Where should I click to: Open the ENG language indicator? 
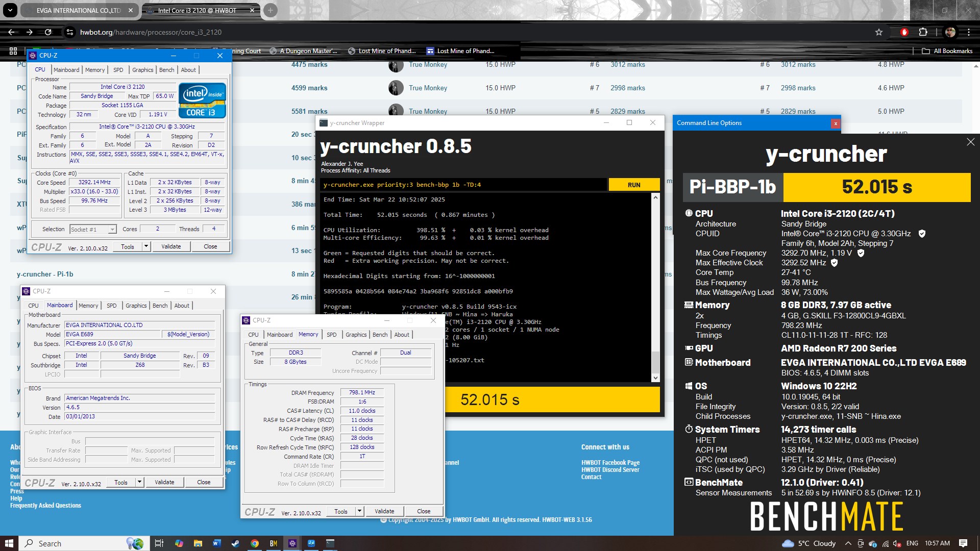click(x=912, y=543)
